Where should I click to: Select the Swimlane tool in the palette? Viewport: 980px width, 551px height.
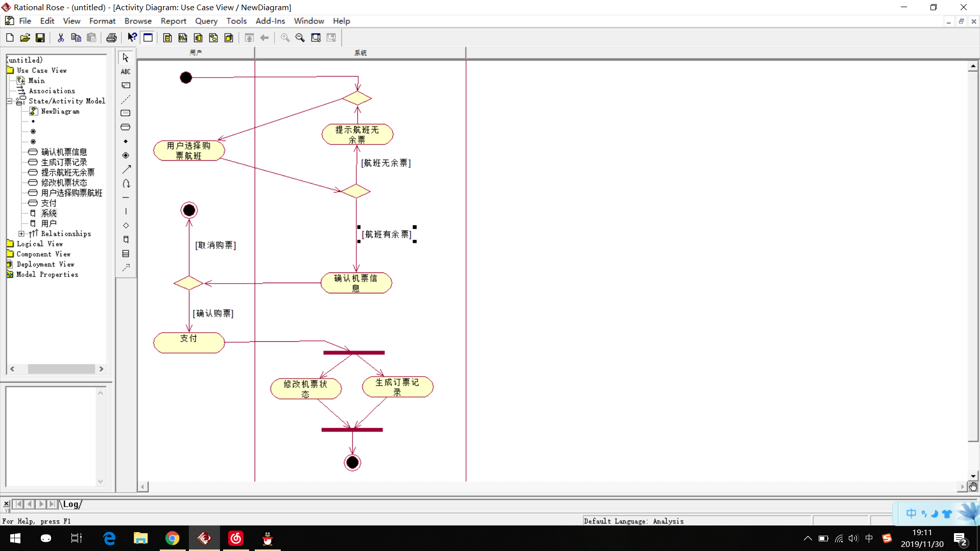coord(126,239)
